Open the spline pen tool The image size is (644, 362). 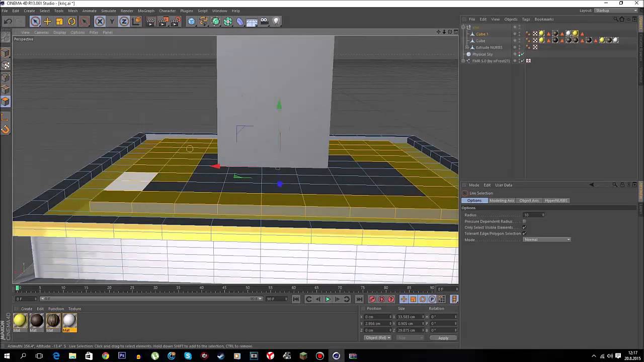pyautogui.click(x=203, y=21)
